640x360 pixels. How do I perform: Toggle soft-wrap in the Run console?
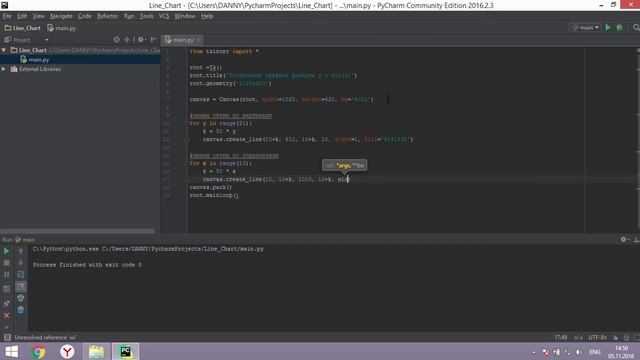pos(21,275)
